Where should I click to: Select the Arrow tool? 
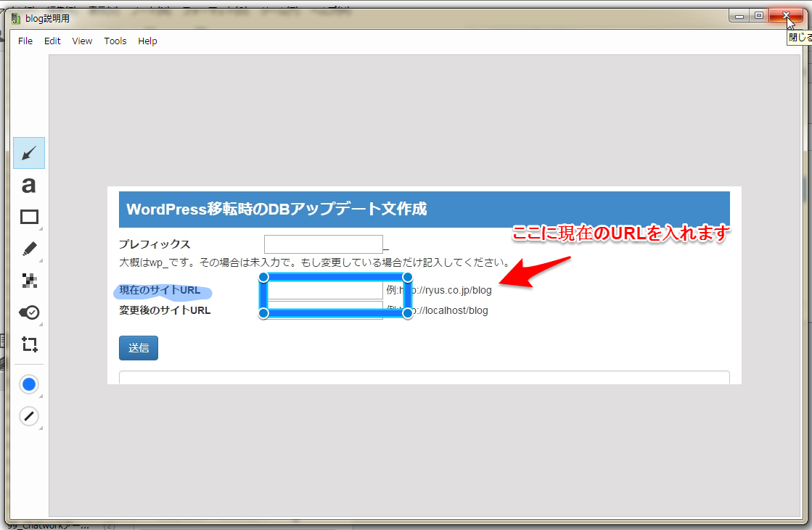(29, 153)
